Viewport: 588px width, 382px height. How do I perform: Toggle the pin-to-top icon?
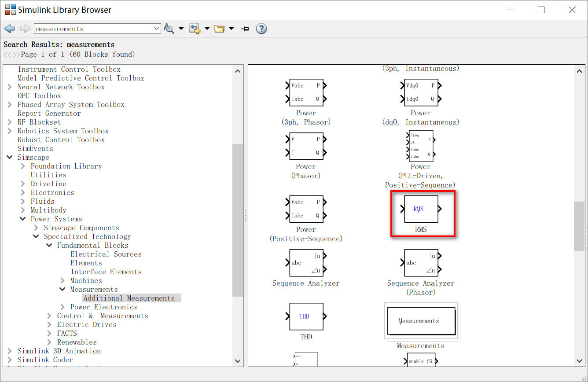[245, 28]
